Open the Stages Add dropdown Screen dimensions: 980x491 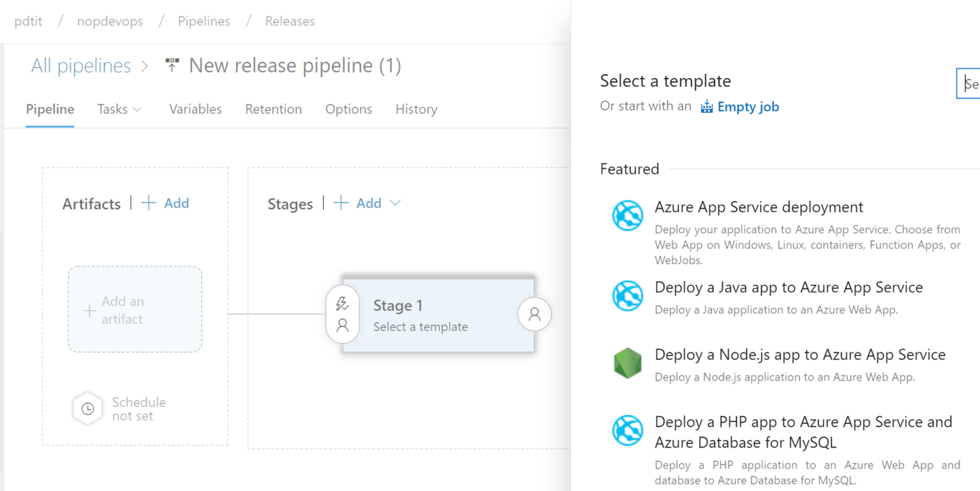(x=396, y=203)
